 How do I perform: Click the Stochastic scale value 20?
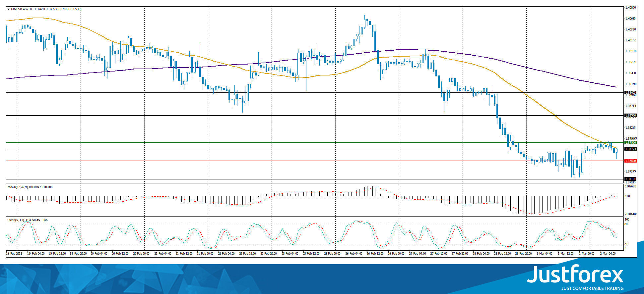click(x=626, y=244)
